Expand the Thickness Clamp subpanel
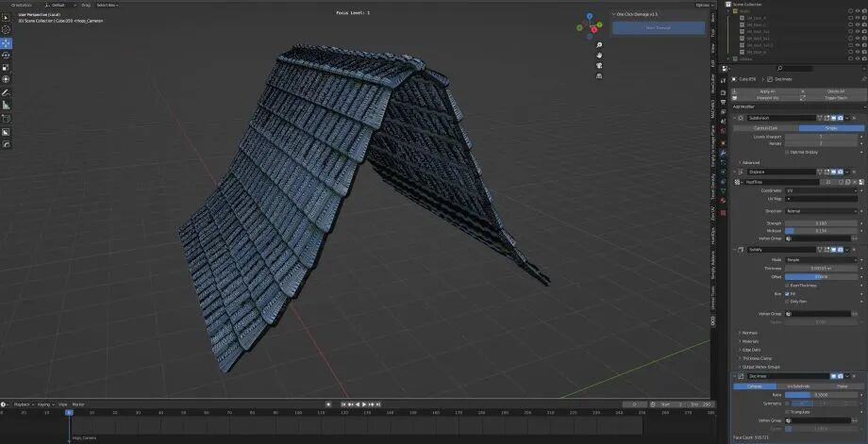Viewport: 868px width, 444px height. (x=755, y=358)
